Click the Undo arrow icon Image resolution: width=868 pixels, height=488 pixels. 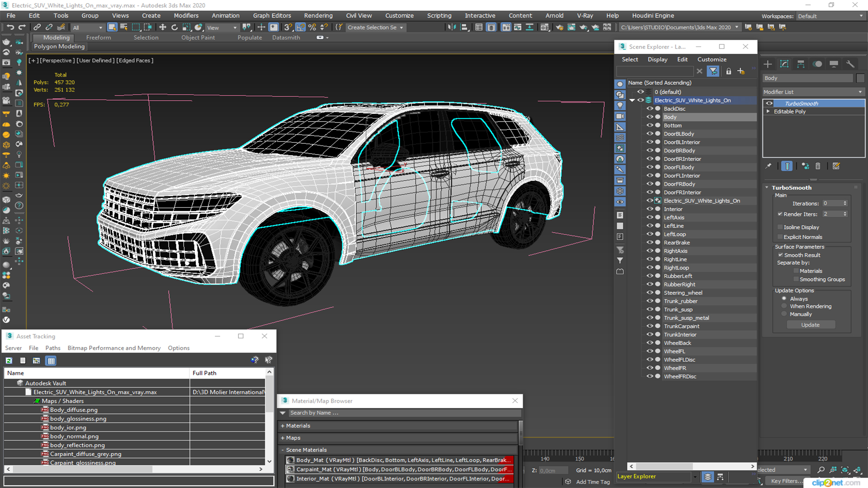[x=10, y=27]
